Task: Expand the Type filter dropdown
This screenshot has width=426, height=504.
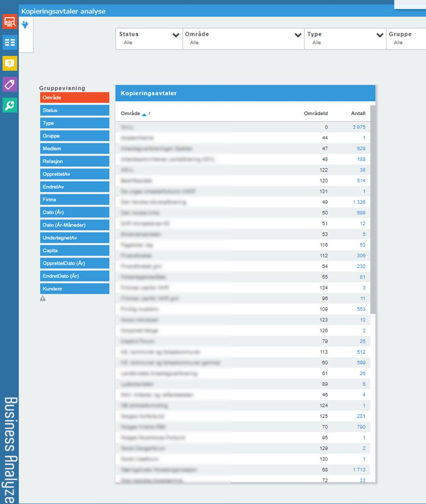Action: 380,35
